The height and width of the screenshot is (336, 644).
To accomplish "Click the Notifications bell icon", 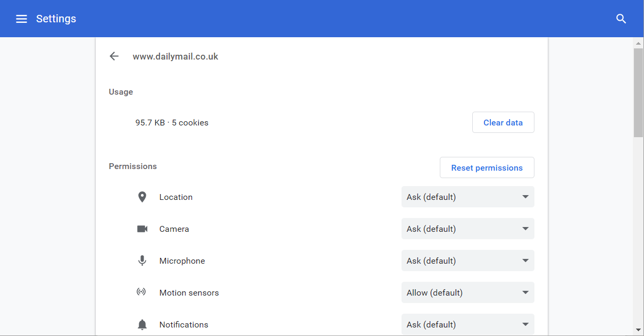I will click(142, 325).
